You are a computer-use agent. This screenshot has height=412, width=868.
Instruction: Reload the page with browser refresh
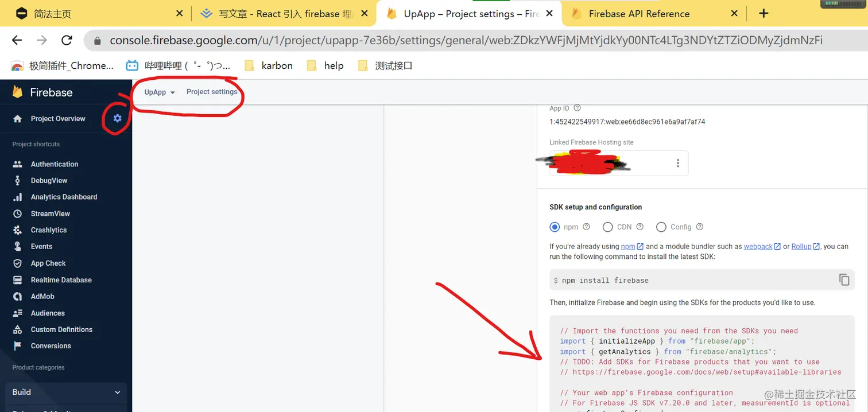point(67,40)
